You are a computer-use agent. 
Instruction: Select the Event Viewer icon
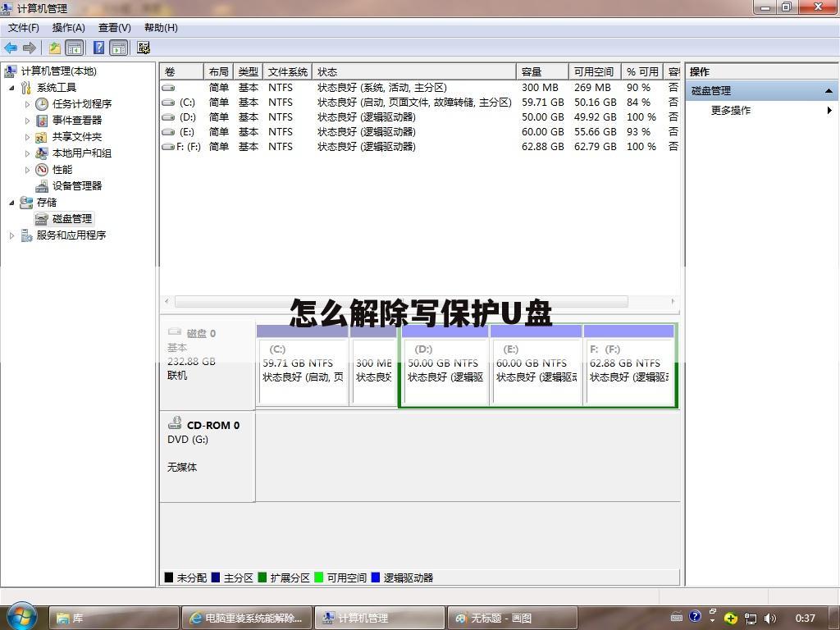click(x=42, y=121)
